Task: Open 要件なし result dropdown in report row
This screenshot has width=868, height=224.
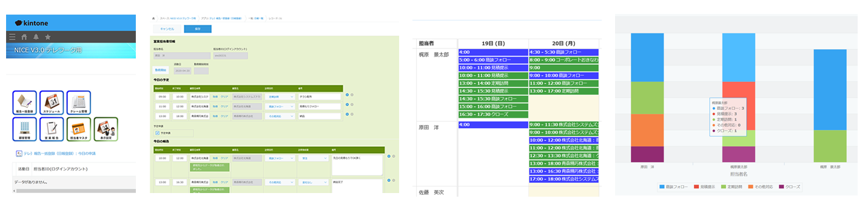Action: (313, 182)
